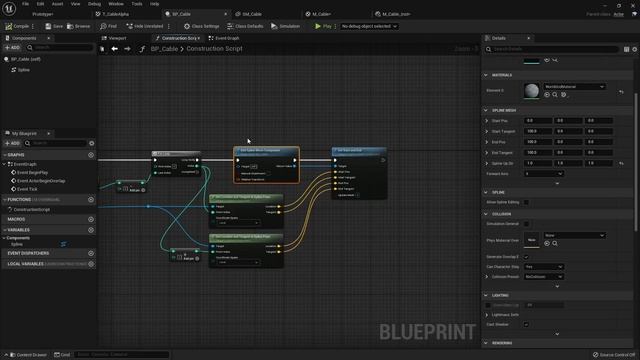Screen dimensions: 640x360
Task: Open Class Defaults
Action: [x=245, y=26]
